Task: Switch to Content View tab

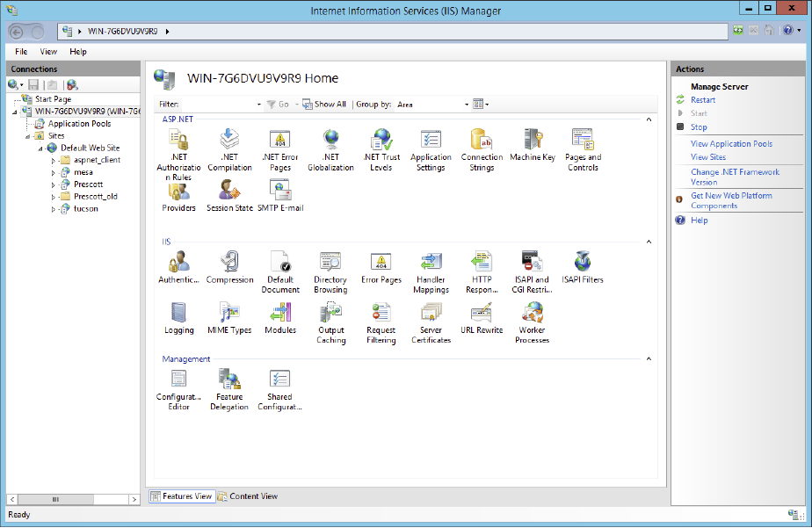Action: (248, 495)
